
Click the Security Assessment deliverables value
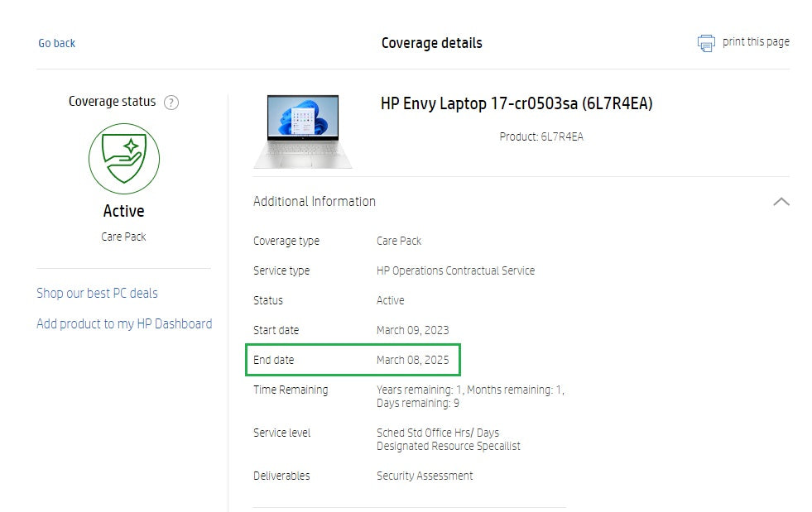pos(425,476)
